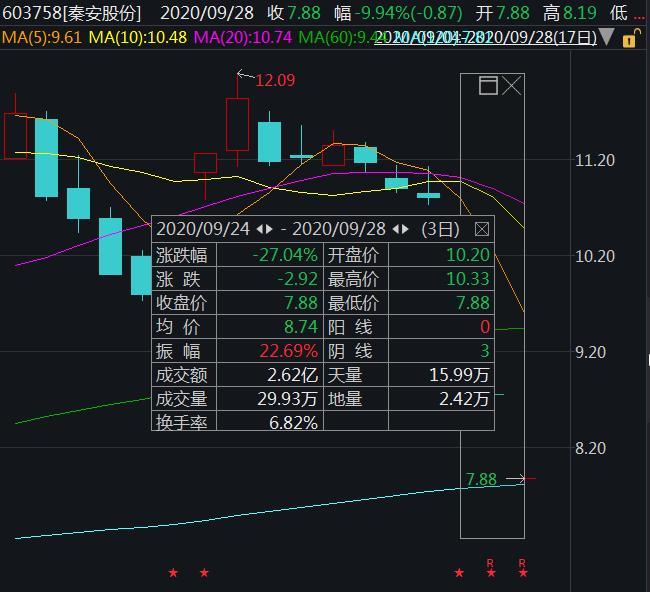Click the header date 2020/09/28
650x592 pixels.
point(207,13)
